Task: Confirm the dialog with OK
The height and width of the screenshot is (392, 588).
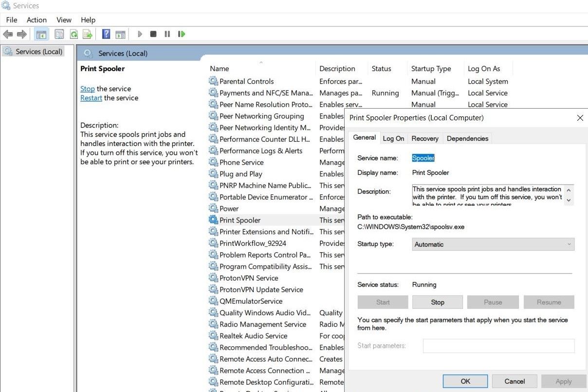Action: (x=465, y=381)
